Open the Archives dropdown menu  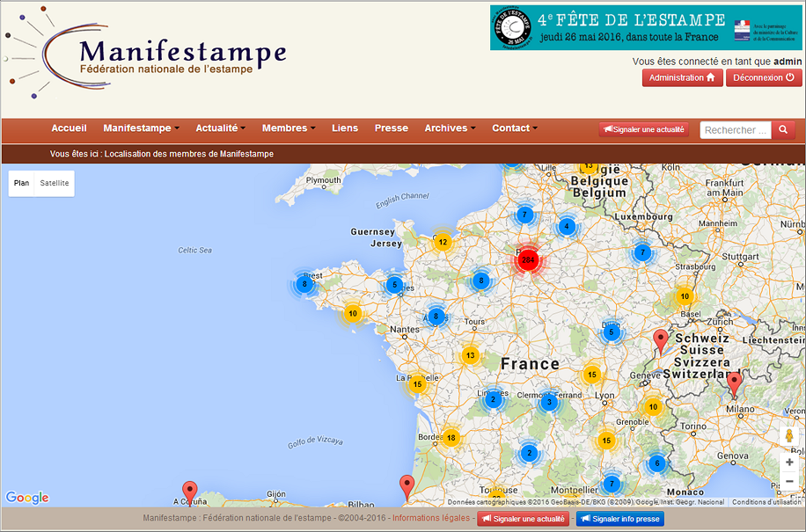(x=450, y=128)
